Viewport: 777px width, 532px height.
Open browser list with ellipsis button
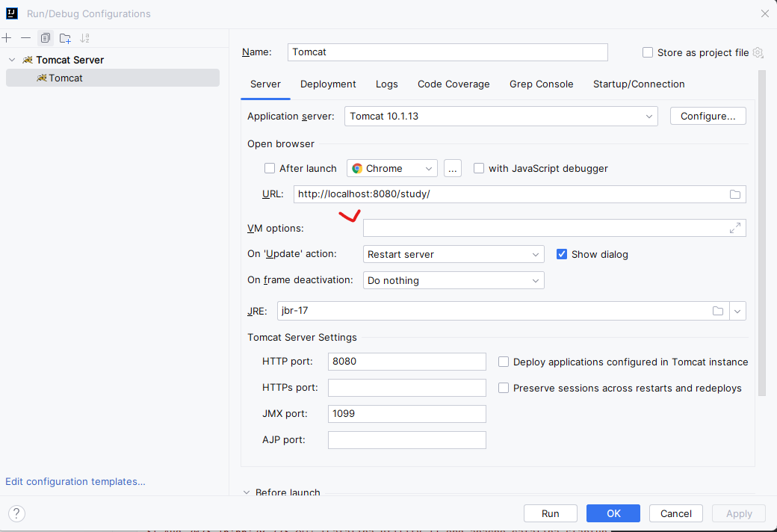[453, 169]
